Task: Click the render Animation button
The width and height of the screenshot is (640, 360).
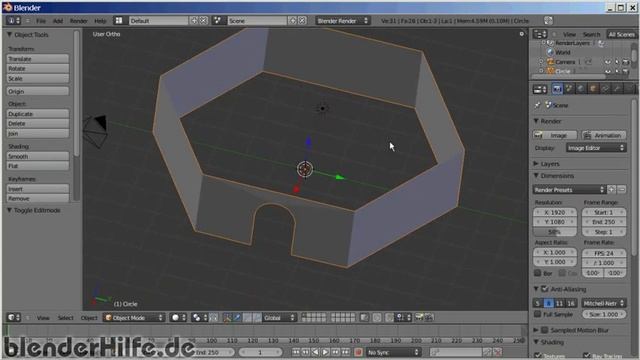Action: point(604,135)
